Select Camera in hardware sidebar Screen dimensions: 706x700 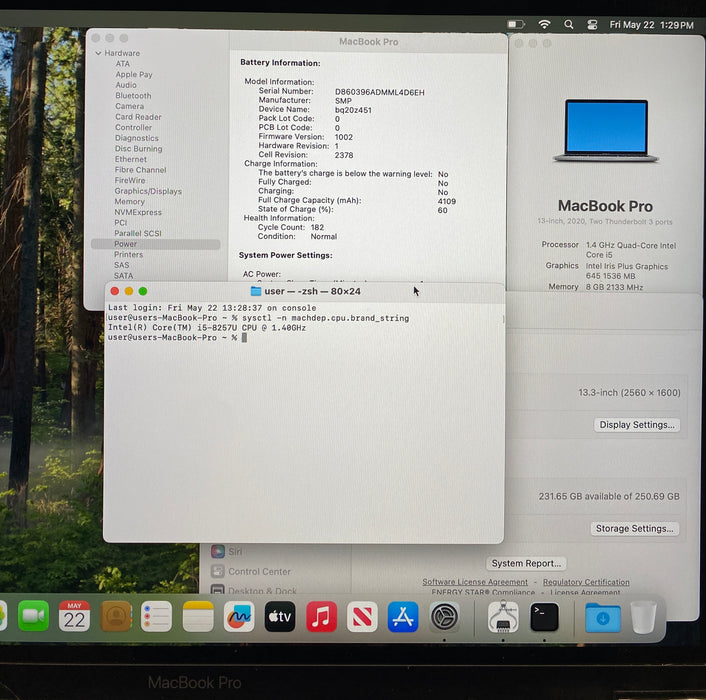pyautogui.click(x=130, y=106)
